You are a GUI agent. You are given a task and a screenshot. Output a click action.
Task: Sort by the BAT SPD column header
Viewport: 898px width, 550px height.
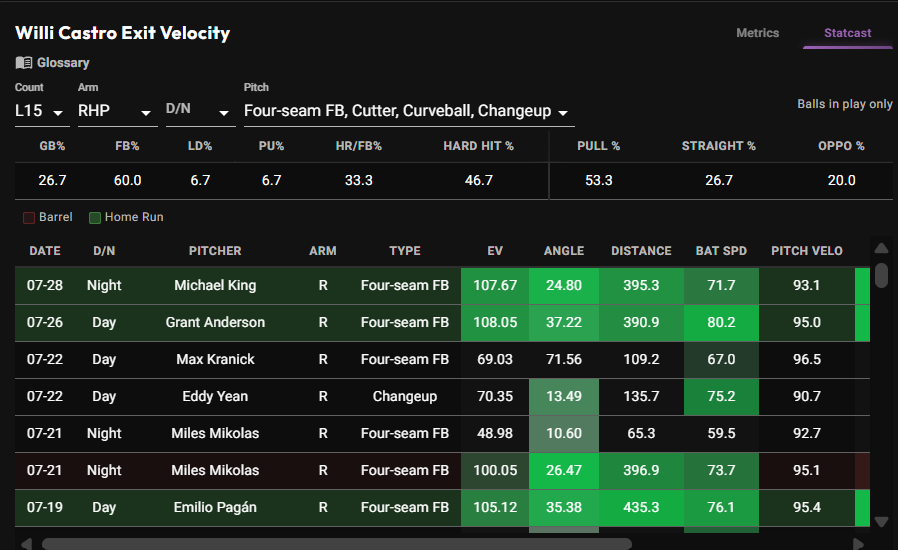(x=721, y=251)
